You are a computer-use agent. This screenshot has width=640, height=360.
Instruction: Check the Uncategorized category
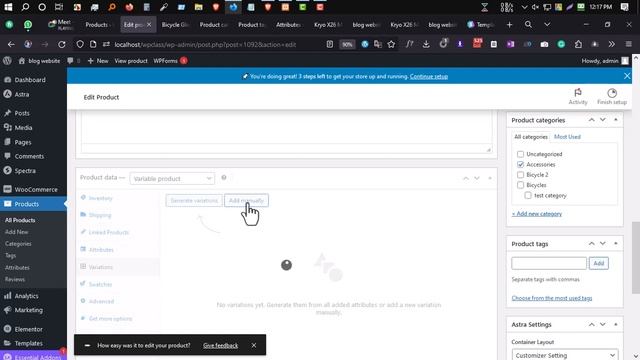coord(520,154)
